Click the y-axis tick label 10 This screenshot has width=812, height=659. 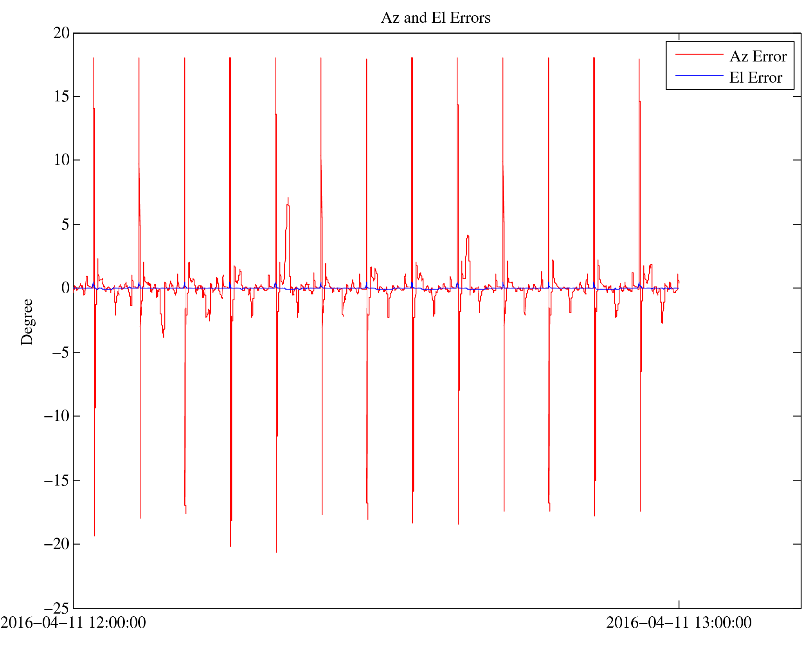61,160
